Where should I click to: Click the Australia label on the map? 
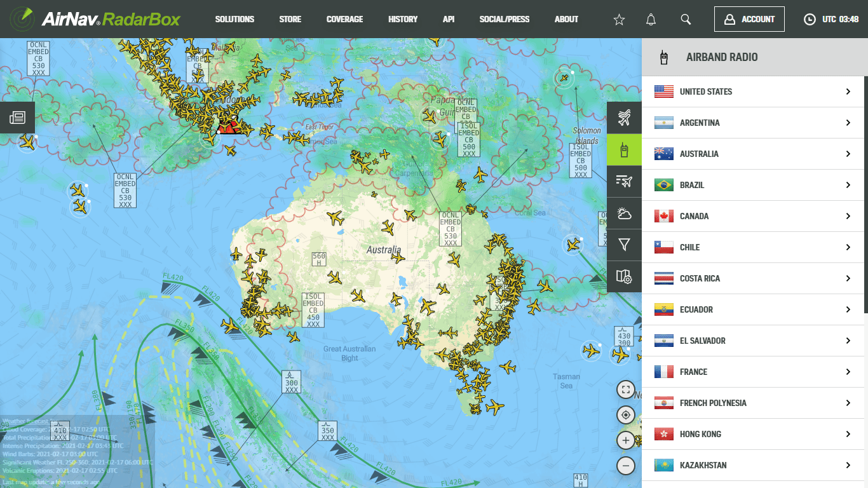384,250
